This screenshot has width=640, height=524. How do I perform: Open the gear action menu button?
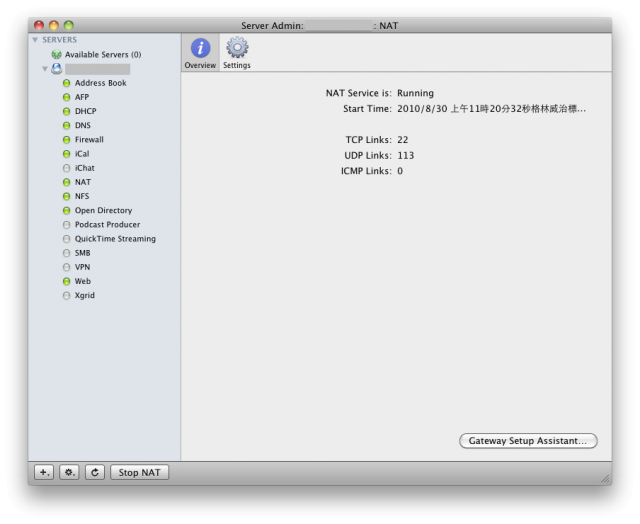click(x=69, y=472)
